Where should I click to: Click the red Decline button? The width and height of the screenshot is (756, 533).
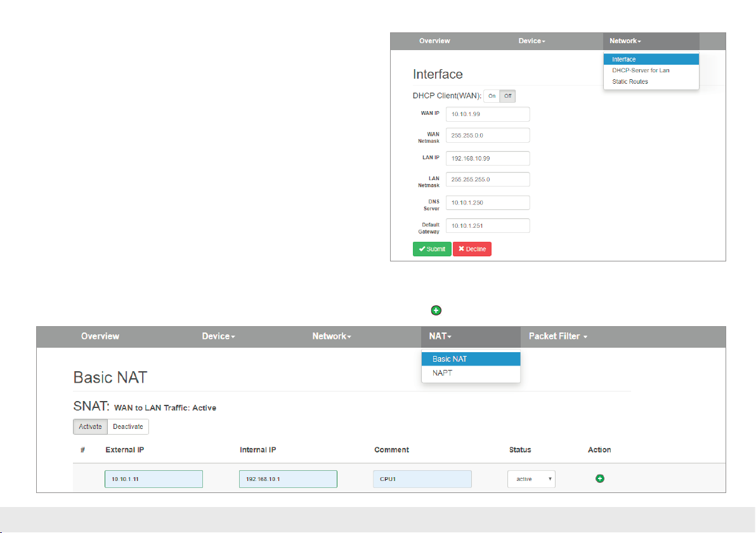472,249
